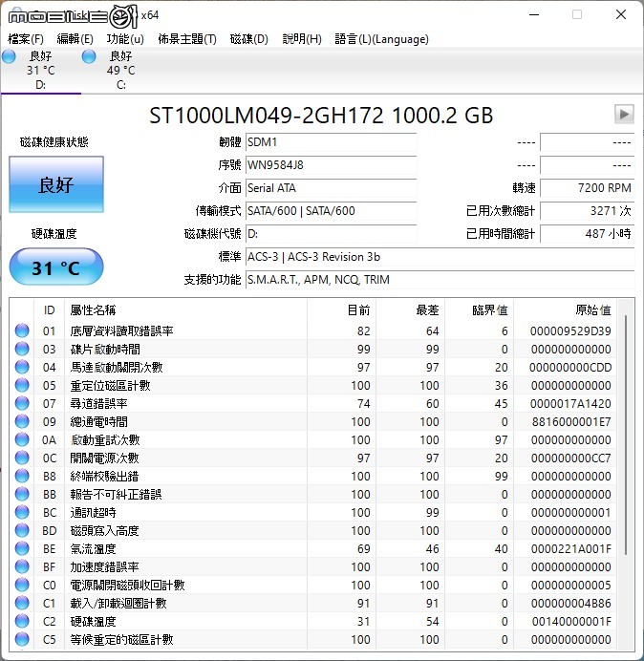644x661 pixels.
Task: Open the 磁碟(D) menu
Action: pos(249,39)
